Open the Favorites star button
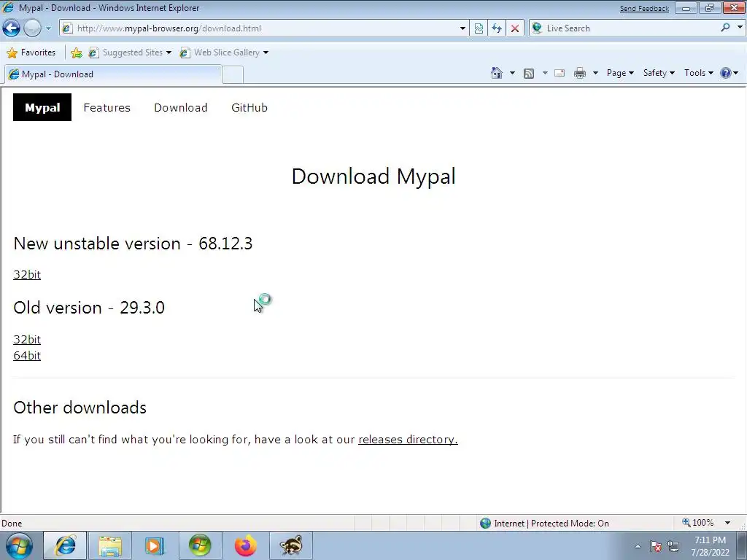This screenshot has width=747, height=560. coord(31,52)
